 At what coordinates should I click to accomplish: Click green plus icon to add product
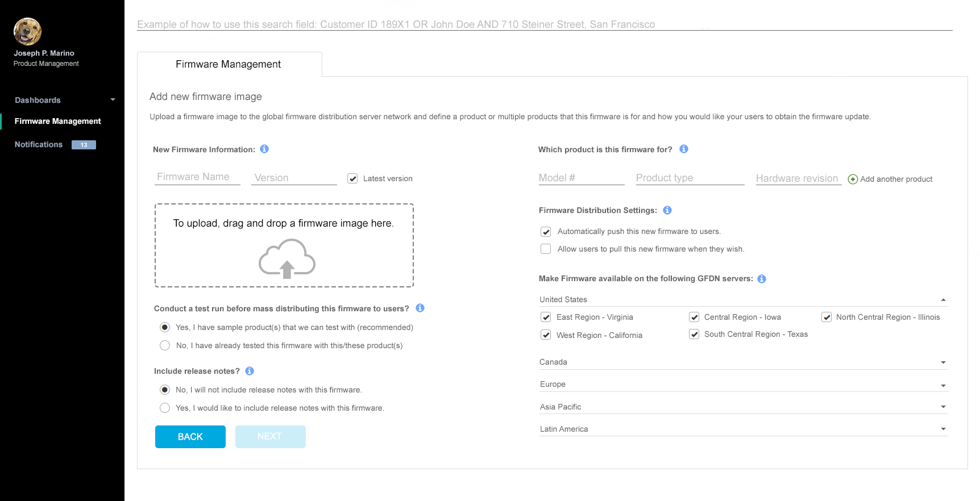click(853, 179)
